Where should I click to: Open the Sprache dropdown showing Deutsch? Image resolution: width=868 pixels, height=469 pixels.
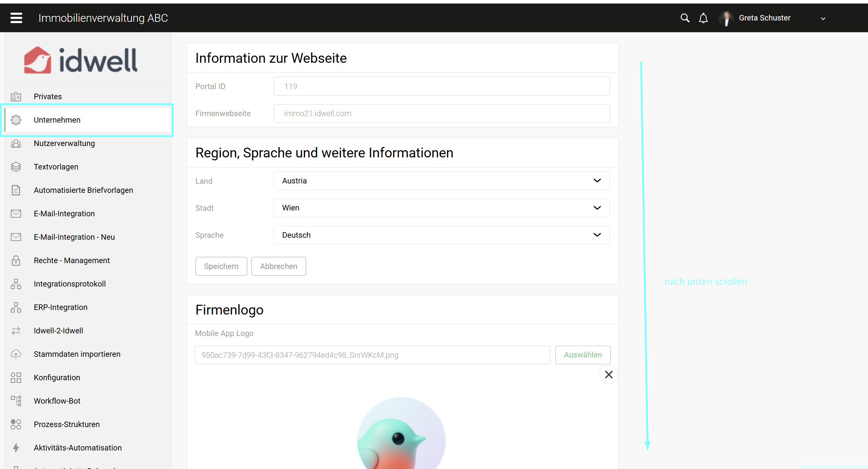441,235
